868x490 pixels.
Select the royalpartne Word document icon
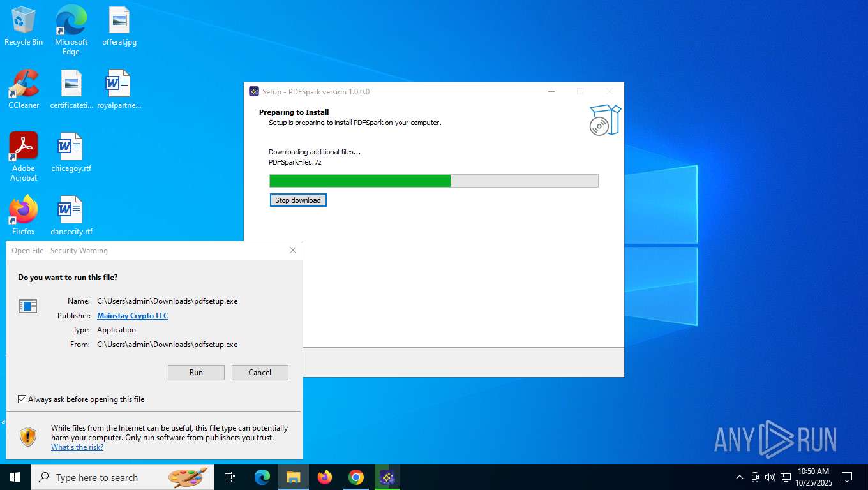click(119, 89)
